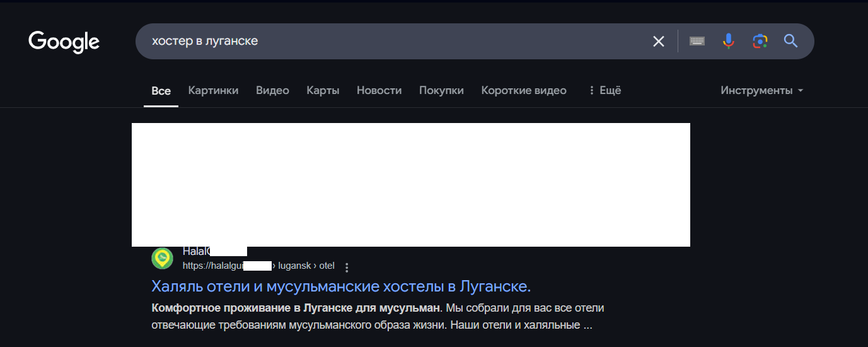The image size is (868, 347).
Task: Switch to the Видео tab
Action: tap(272, 90)
